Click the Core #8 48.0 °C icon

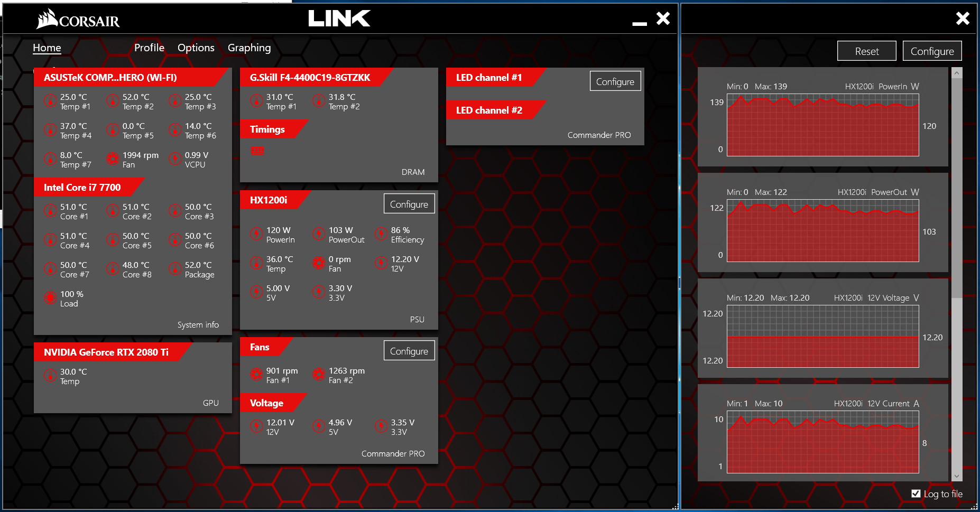click(113, 268)
